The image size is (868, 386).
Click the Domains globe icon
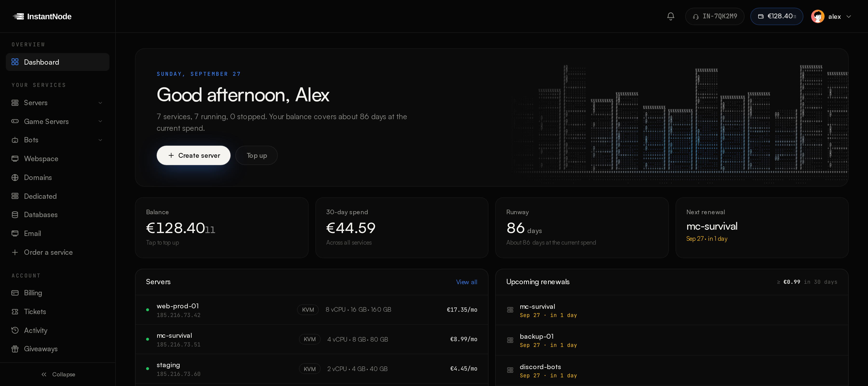pos(15,177)
